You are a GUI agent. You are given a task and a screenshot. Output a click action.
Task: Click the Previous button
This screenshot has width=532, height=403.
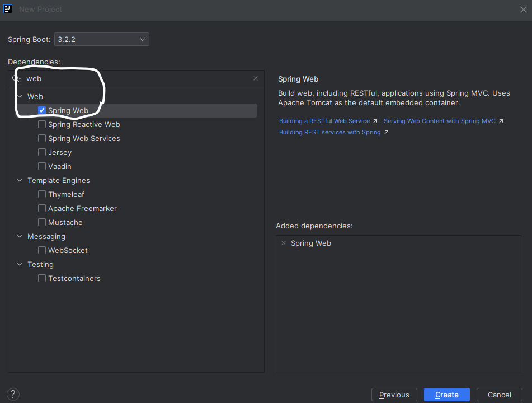394,395
